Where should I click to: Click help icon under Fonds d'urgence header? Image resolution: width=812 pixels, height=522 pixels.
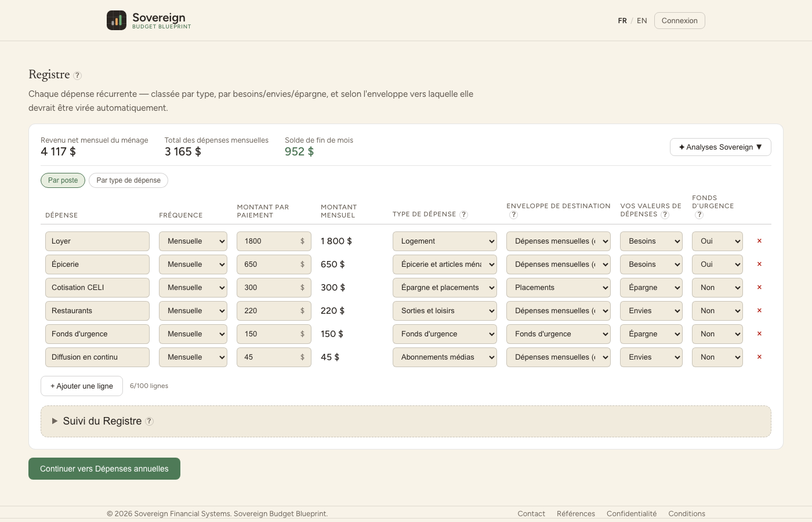pyautogui.click(x=699, y=215)
